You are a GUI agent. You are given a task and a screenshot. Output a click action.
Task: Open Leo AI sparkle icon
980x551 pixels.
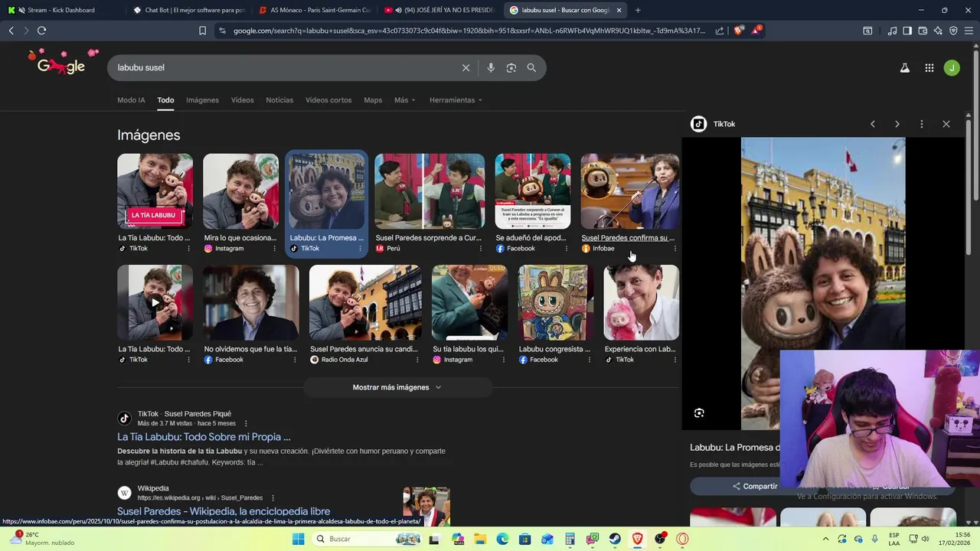coord(938,31)
